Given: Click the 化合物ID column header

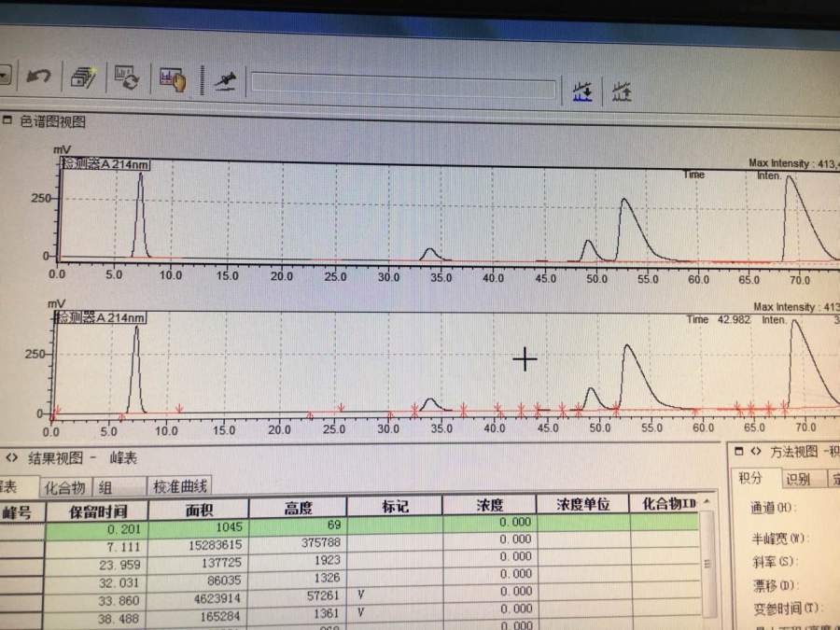Looking at the screenshot, I should [668, 504].
